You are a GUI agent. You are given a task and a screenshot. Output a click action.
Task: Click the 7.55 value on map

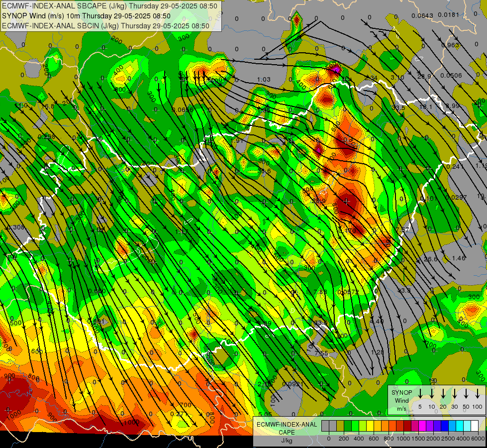[x=321, y=353]
